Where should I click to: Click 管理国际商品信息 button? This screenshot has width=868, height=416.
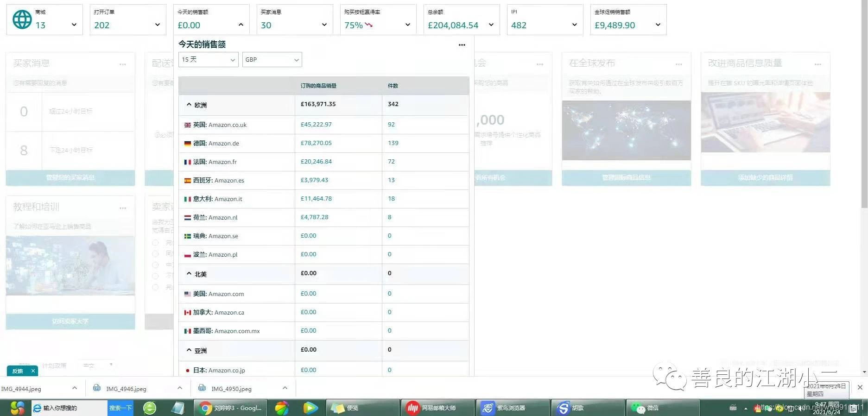coord(627,178)
